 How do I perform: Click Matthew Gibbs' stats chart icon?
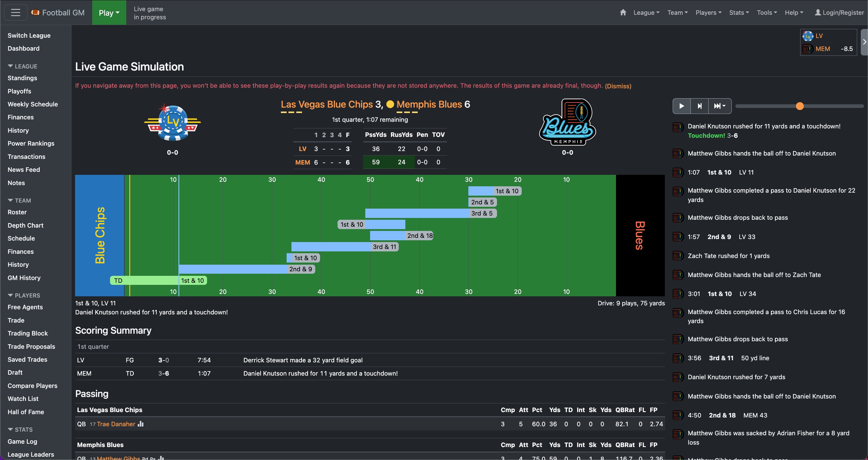point(162,458)
